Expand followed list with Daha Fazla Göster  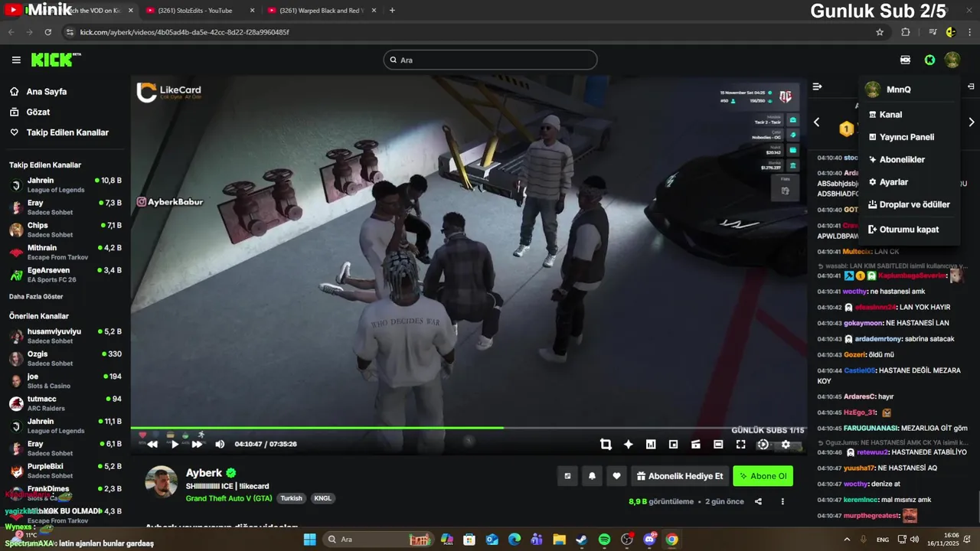point(36,296)
